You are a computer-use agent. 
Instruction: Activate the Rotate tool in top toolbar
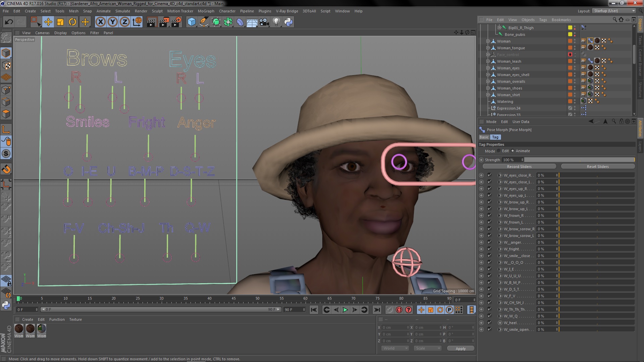(72, 22)
